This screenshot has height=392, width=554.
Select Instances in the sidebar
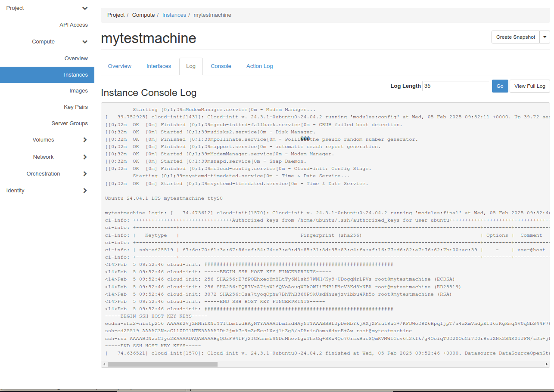pos(47,75)
